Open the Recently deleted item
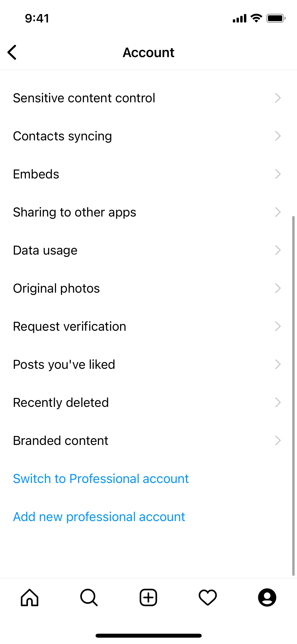The height and width of the screenshot is (644, 297). click(61, 403)
